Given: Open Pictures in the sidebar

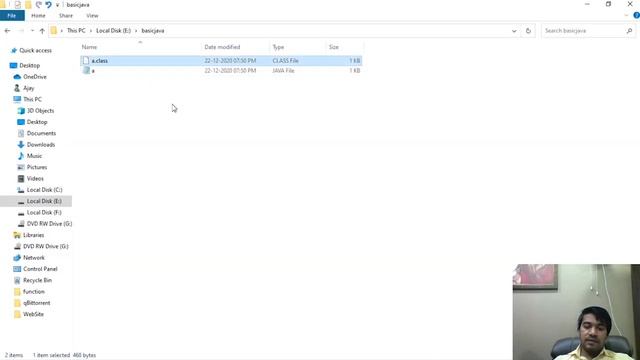Looking at the screenshot, I should [37, 167].
